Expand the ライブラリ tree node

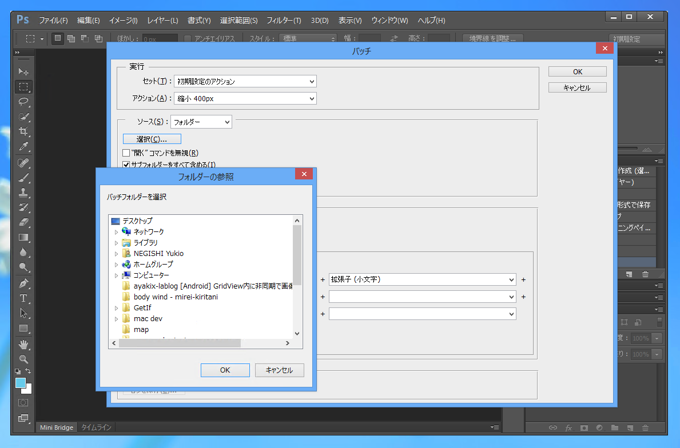coord(116,243)
